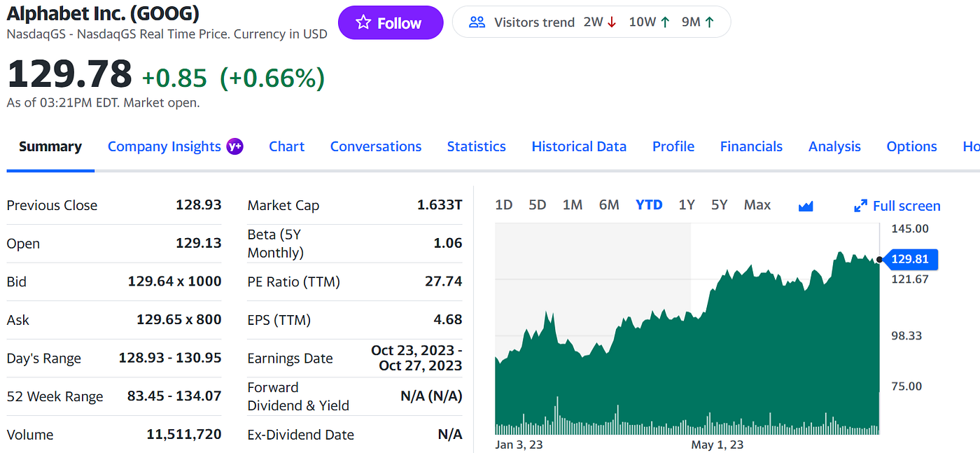The width and height of the screenshot is (980, 453).
Task: Switch to the Statistics tab
Action: click(476, 146)
